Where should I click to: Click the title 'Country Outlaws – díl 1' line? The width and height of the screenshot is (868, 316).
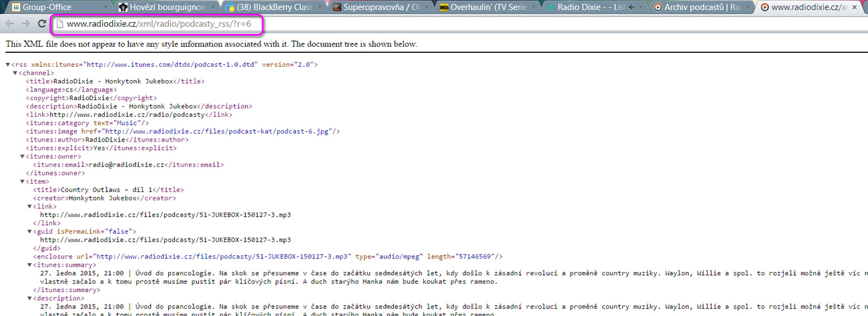point(109,190)
